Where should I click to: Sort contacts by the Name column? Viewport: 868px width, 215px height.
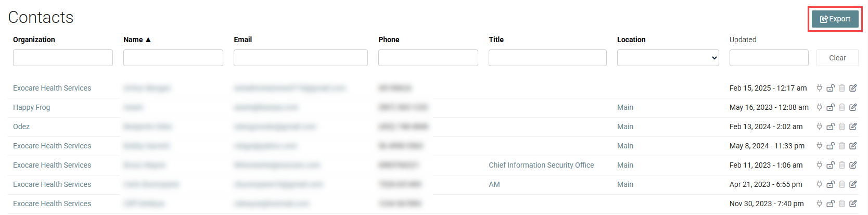pyautogui.click(x=137, y=40)
